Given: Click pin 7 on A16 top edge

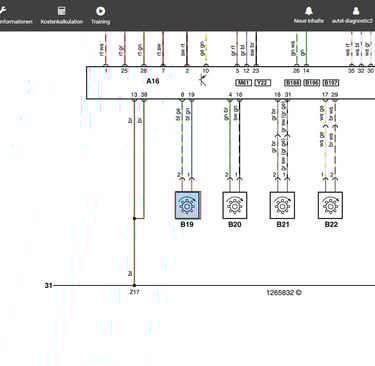Looking at the screenshot, I should tap(163, 71).
